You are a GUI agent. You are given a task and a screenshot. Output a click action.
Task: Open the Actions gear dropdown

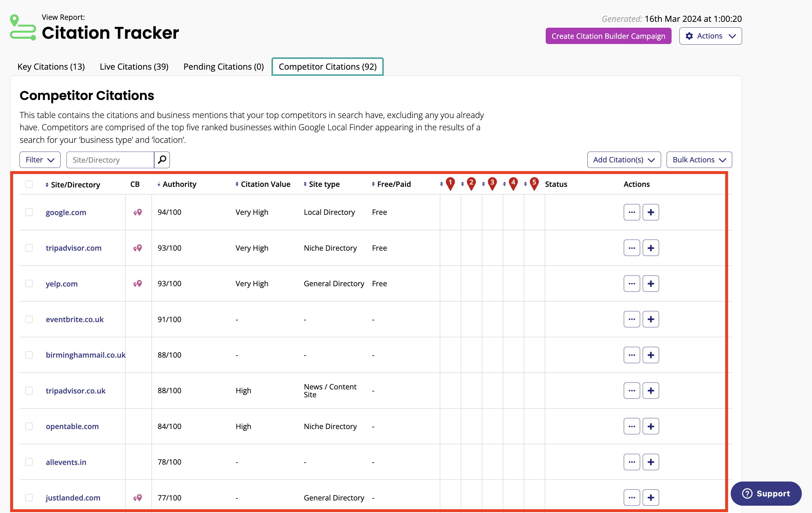coord(711,36)
